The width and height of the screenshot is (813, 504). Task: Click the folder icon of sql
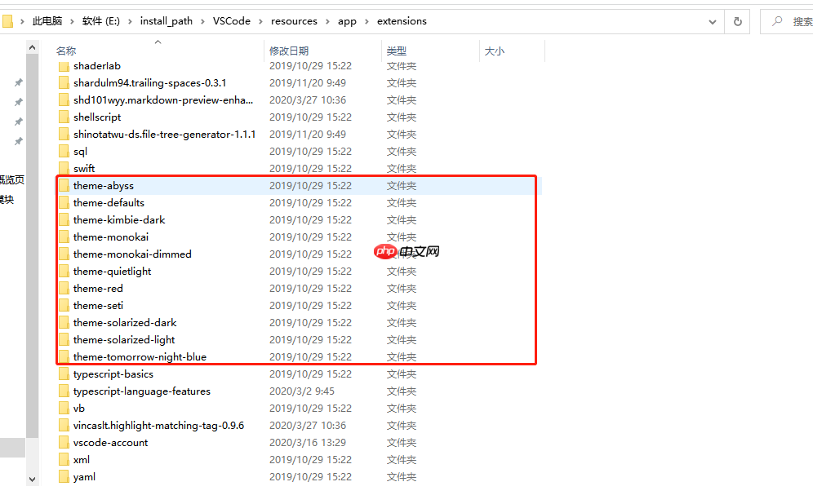(x=64, y=151)
